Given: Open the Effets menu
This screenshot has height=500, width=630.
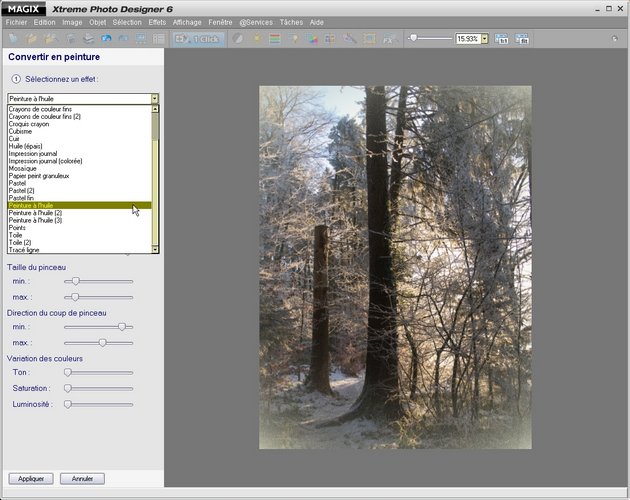Looking at the screenshot, I should (x=157, y=21).
